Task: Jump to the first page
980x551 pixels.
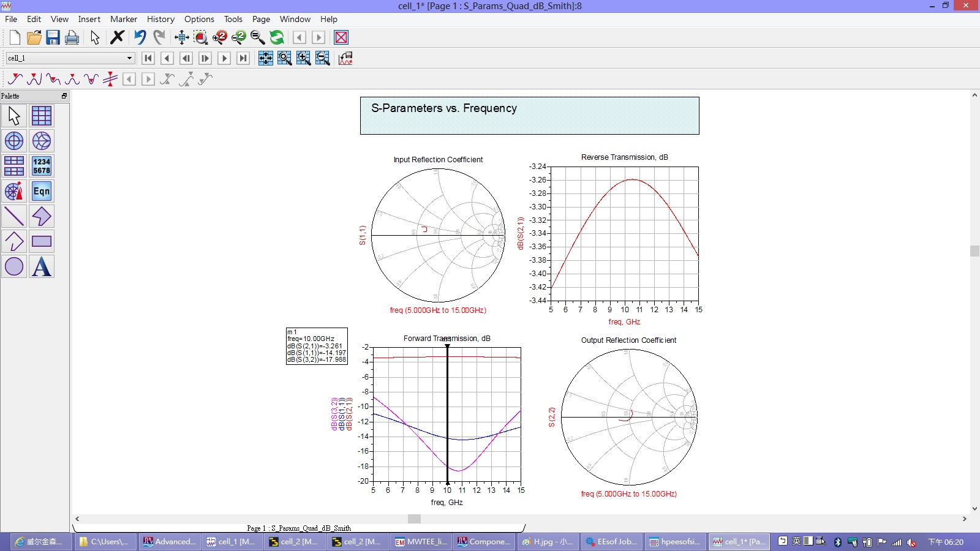Action: [x=148, y=58]
